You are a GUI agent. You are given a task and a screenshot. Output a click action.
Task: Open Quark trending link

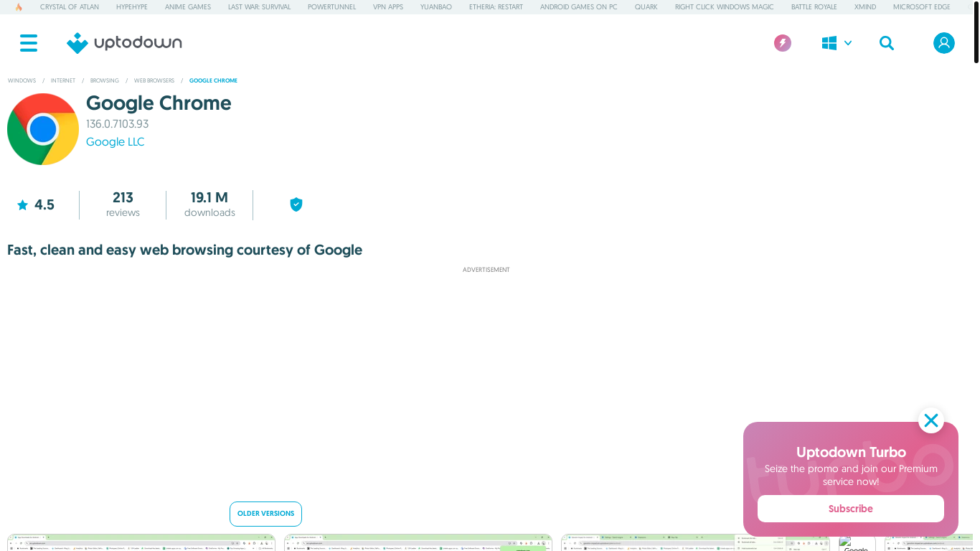point(646,7)
